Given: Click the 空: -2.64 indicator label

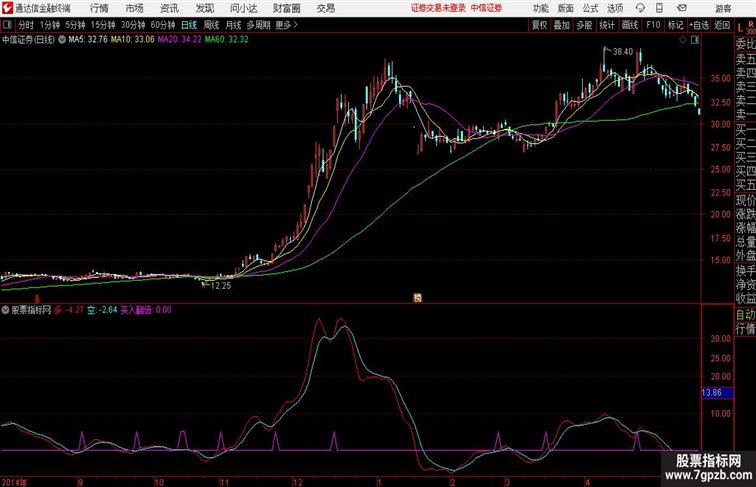Looking at the screenshot, I should 102,310.
